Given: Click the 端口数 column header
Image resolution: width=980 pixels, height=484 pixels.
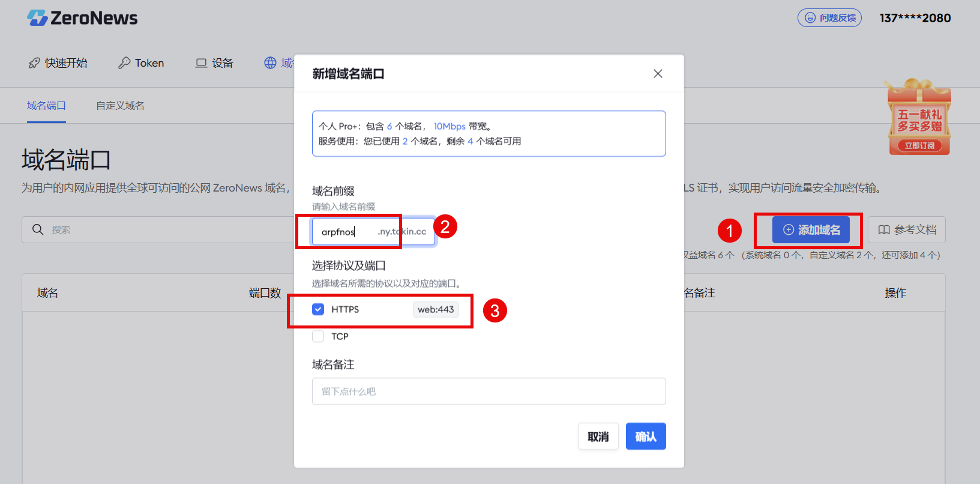Looking at the screenshot, I should coord(265,293).
